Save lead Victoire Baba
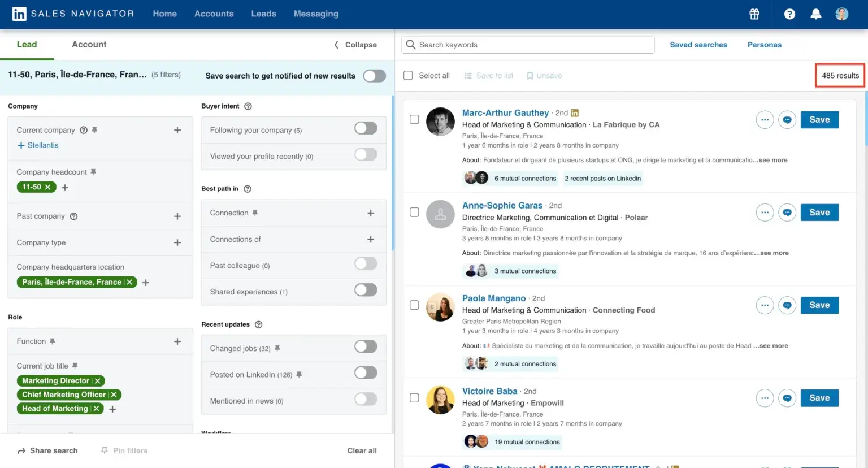The width and height of the screenshot is (868, 468). [x=819, y=398]
